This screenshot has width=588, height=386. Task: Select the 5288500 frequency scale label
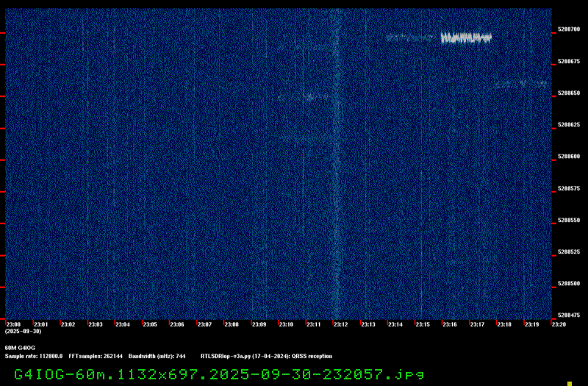(x=569, y=284)
